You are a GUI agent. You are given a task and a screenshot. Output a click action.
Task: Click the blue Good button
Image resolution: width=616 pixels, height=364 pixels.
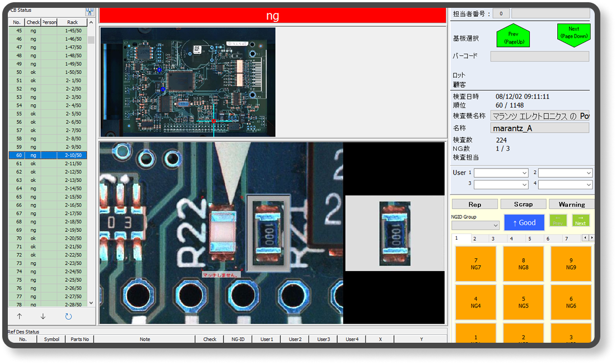524,222
